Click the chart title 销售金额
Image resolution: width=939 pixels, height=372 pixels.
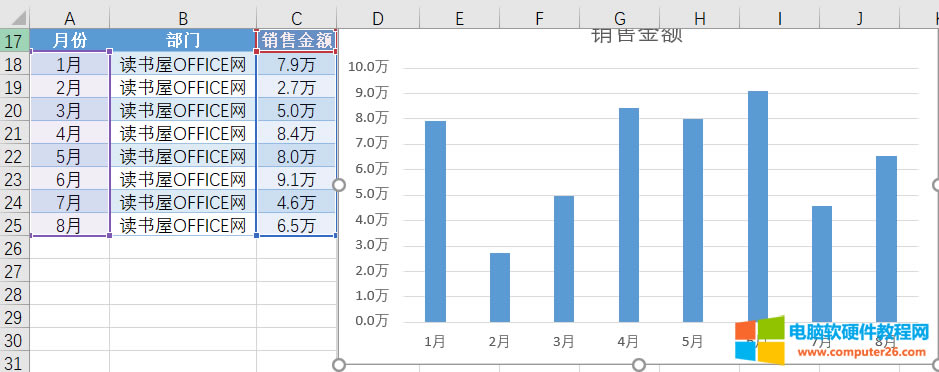(637, 36)
